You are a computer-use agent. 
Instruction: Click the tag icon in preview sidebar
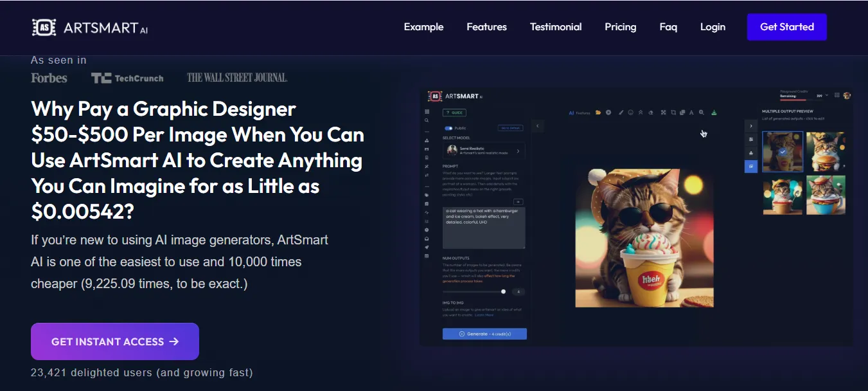(427, 195)
